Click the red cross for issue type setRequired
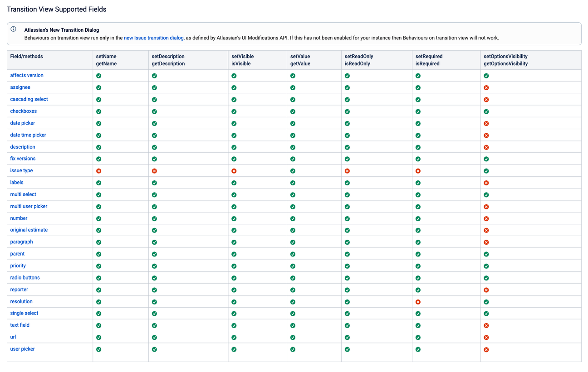 [x=418, y=171]
